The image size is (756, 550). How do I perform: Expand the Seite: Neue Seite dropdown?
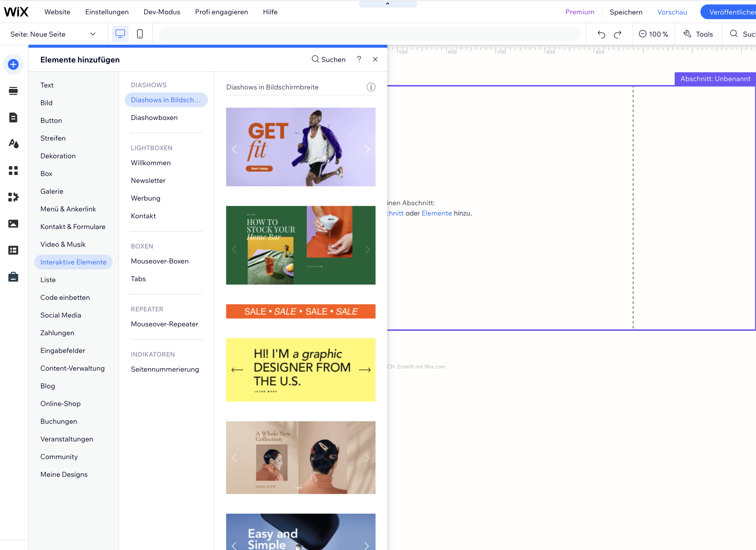tap(93, 34)
